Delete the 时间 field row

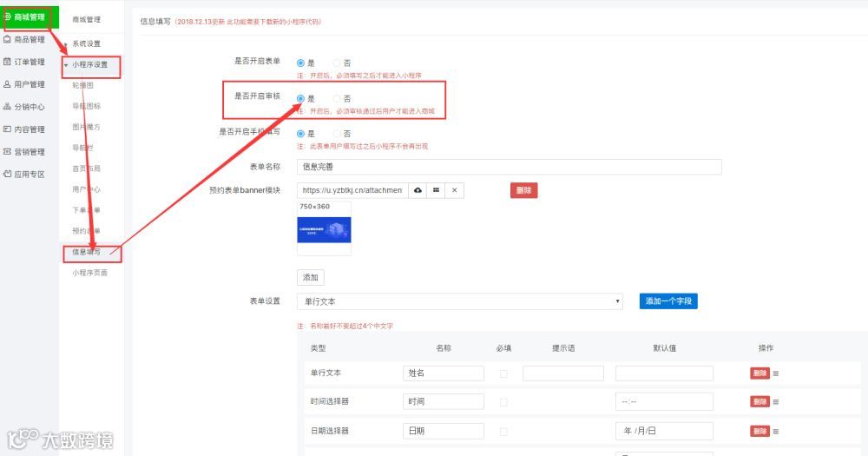pyautogui.click(x=760, y=401)
